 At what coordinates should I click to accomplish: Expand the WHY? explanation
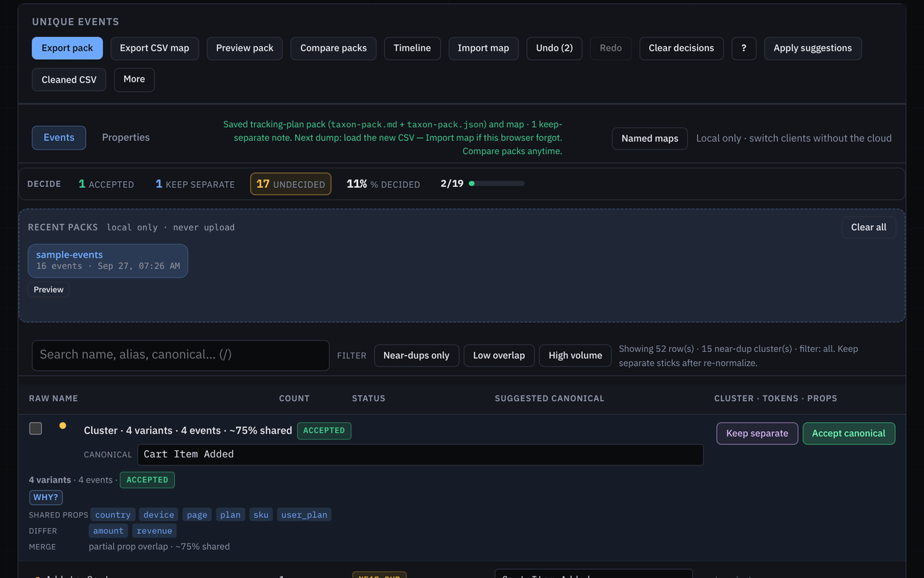(x=46, y=498)
